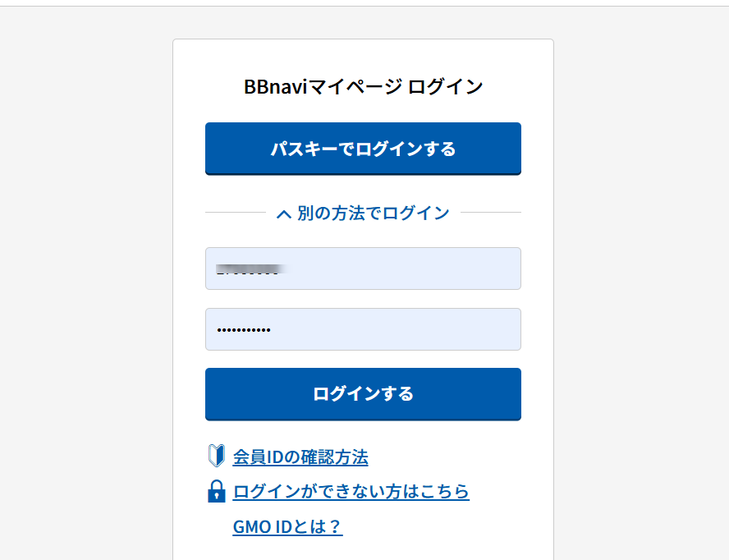Click the パスキーでログインする button
729x560 pixels.
coord(363,149)
